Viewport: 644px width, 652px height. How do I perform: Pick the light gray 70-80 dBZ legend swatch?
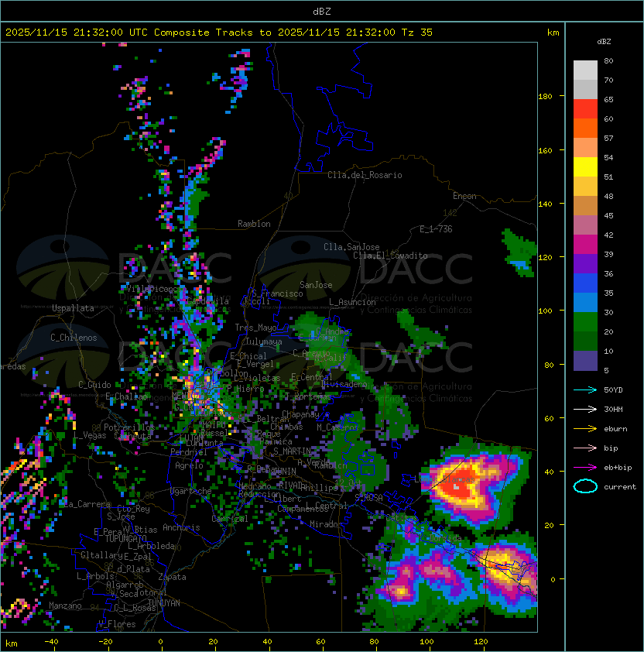[x=585, y=70]
